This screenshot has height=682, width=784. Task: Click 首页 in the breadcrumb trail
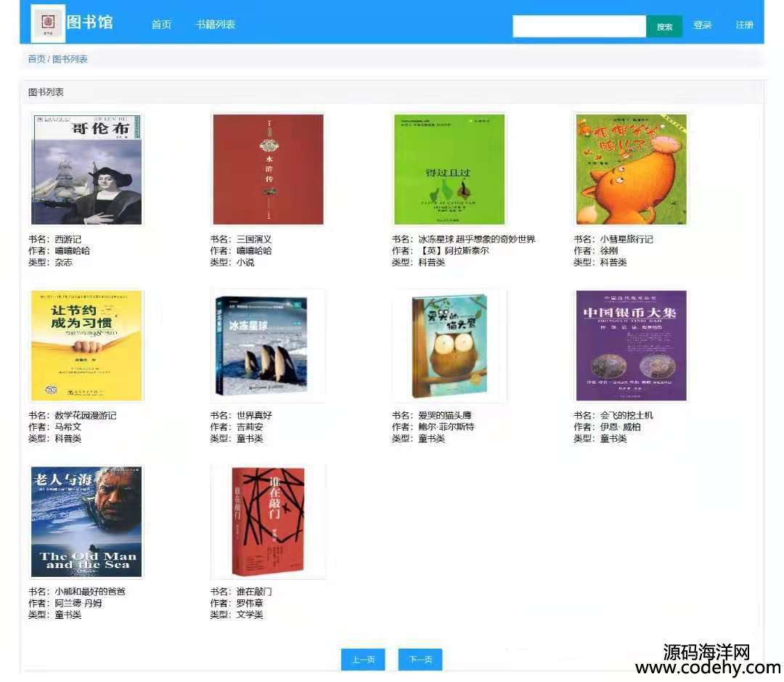(x=36, y=59)
